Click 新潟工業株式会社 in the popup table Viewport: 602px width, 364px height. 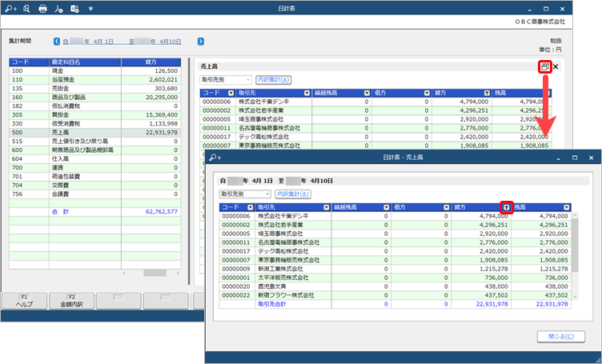point(281,269)
